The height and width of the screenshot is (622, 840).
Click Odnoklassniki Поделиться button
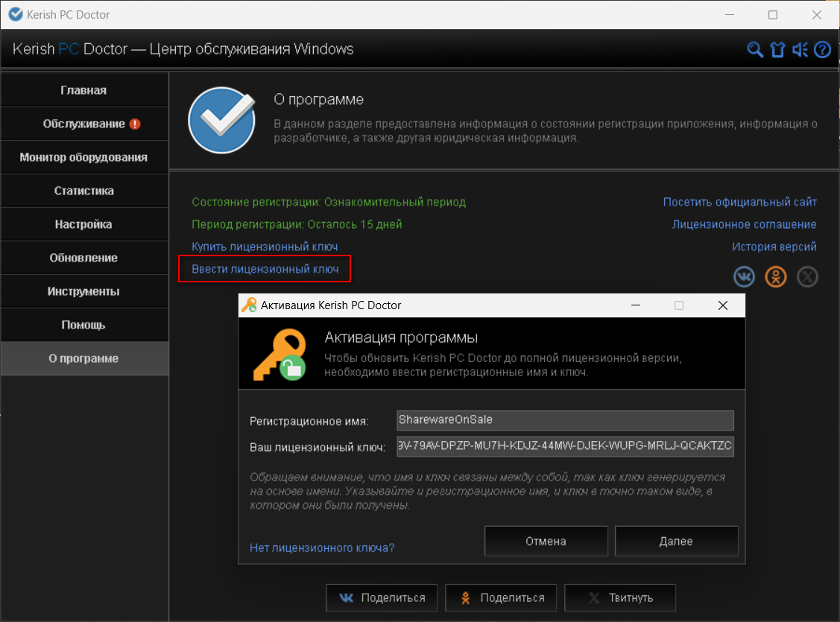tap(501, 598)
